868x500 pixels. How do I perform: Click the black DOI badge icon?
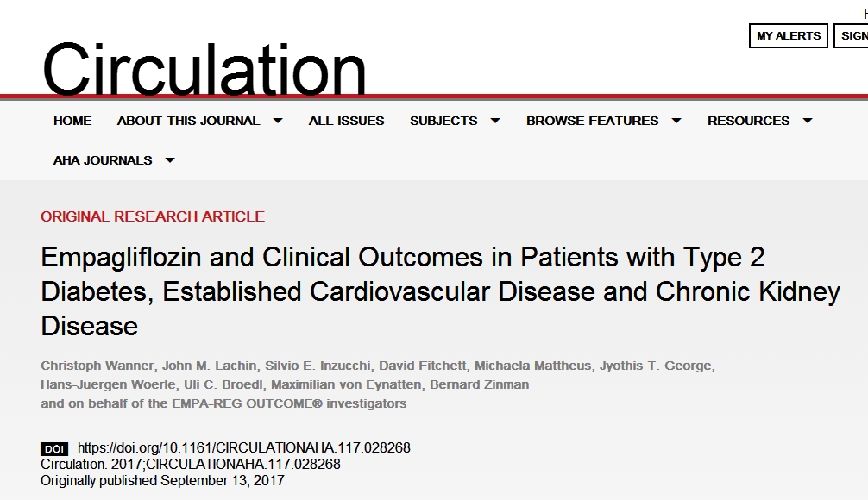tap(53, 448)
